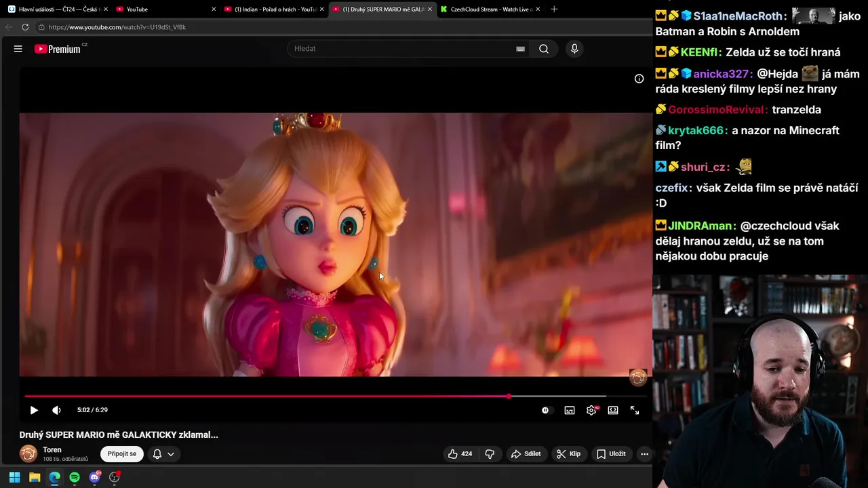868x488 pixels.
Task: Open a new browser tab
Action: click(x=554, y=9)
